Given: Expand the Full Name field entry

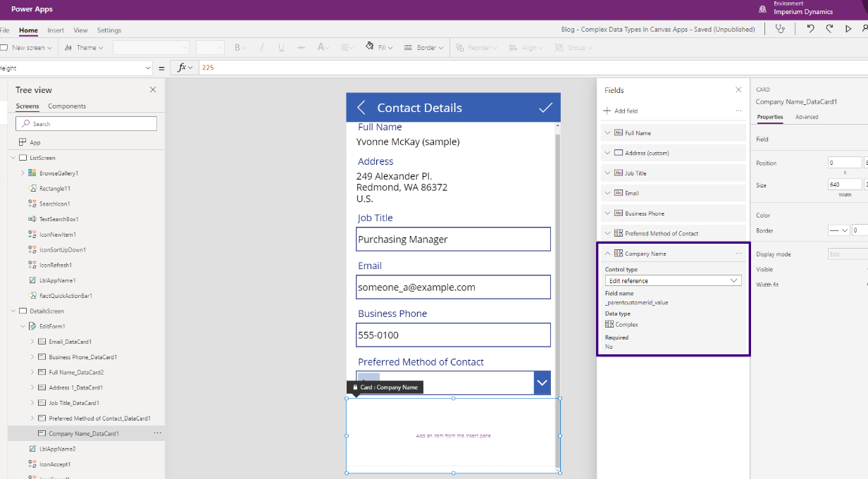Looking at the screenshot, I should (x=607, y=132).
